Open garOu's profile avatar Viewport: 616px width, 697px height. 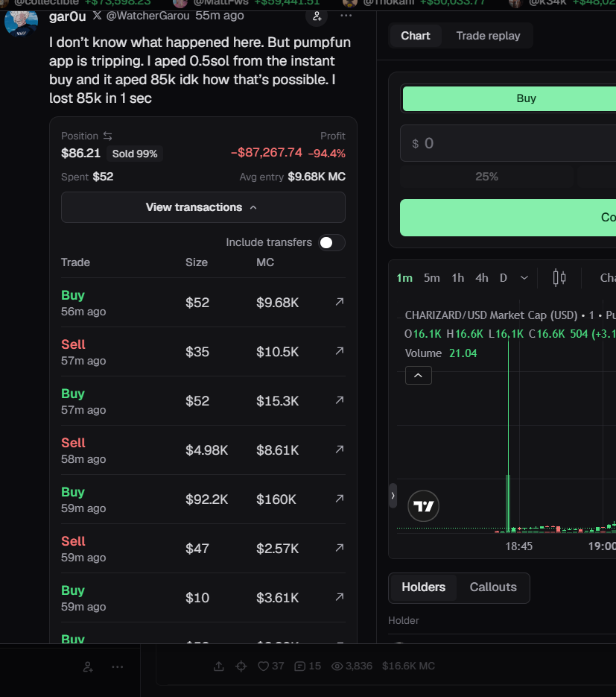(21, 22)
